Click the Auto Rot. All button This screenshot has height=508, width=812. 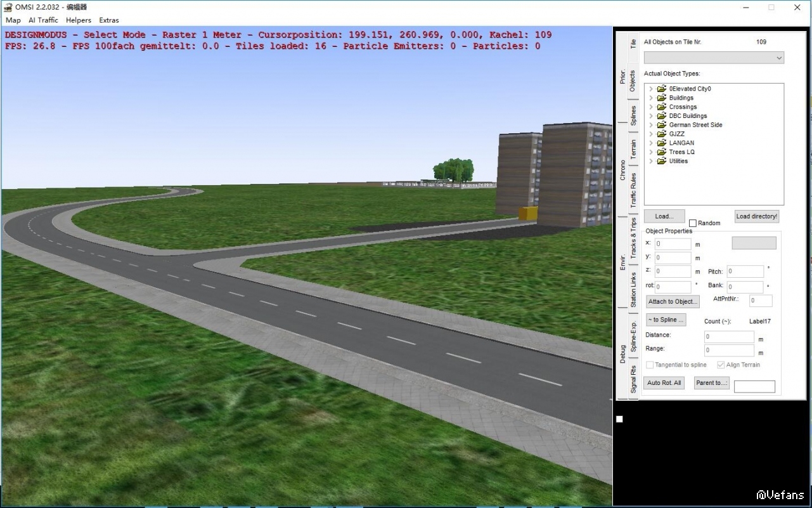click(x=664, y=383)
